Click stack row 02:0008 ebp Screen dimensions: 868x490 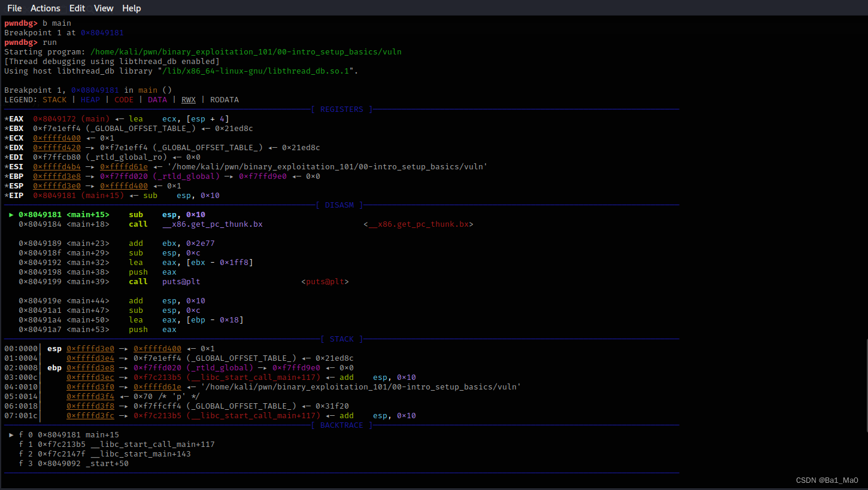pyautogui.click(x=179, y=368)
